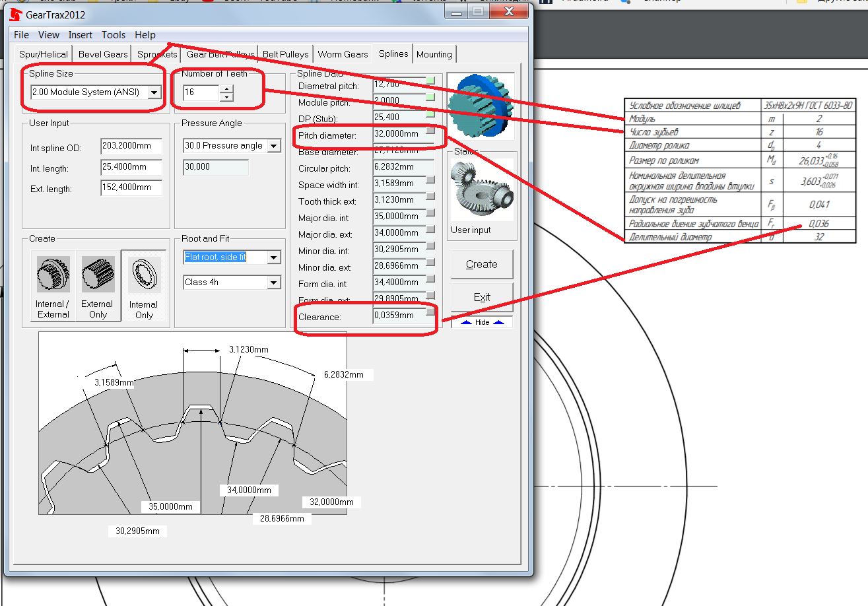The image size is (868, 606).
Task: Toggle gray square beside Major dia. ext value
Action: 431,230
